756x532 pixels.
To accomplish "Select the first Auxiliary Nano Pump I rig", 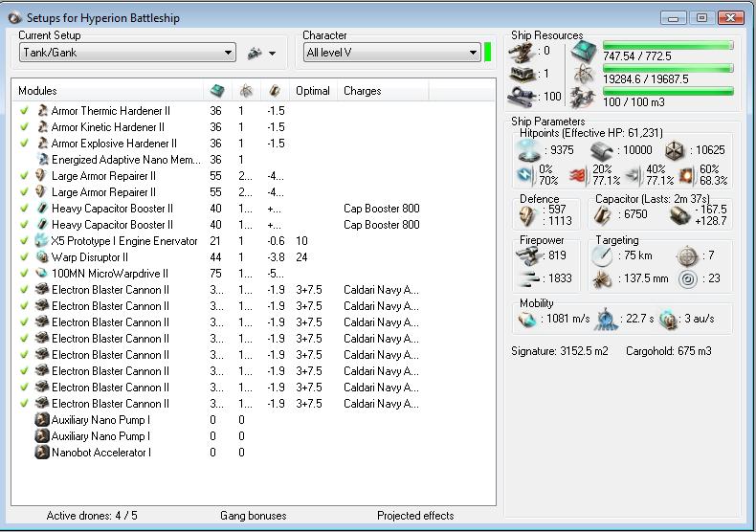I will (x=253, y=420).
